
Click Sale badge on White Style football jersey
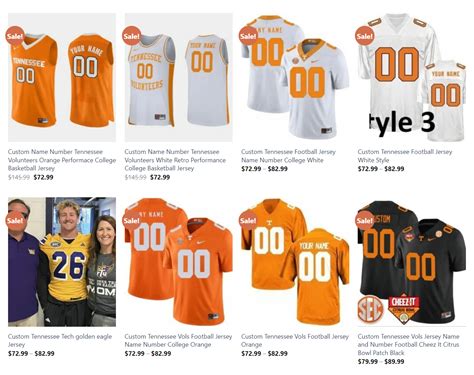coord(364,36)
